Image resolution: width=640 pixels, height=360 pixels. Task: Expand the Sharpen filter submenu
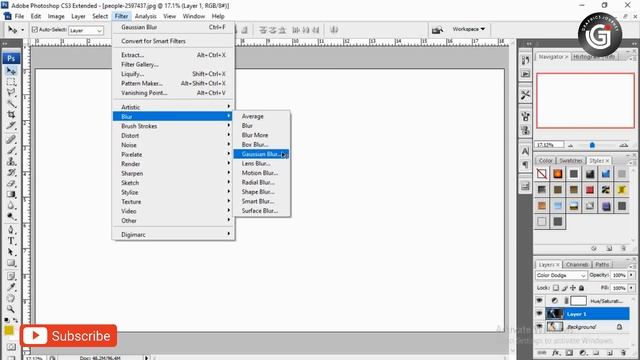click(x=173, y=173)
